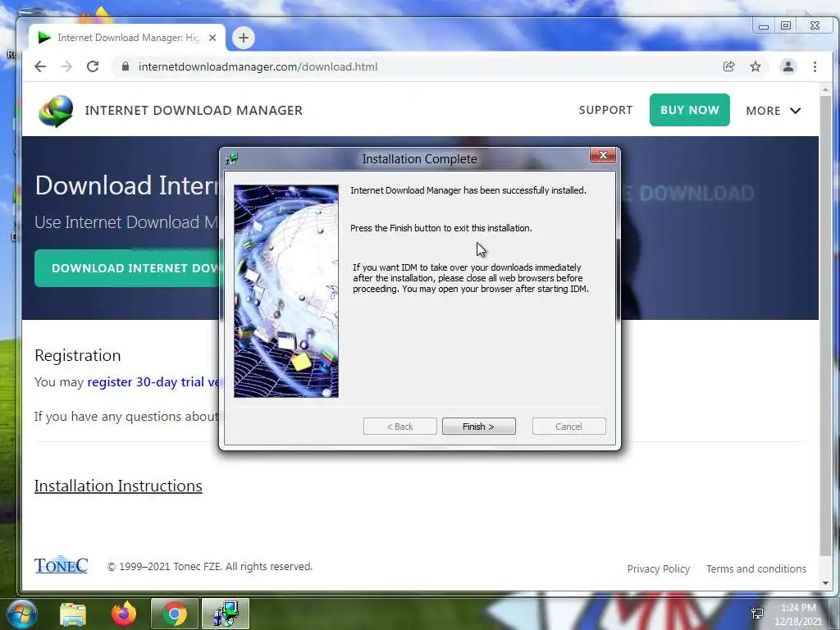This screenshot has width=840, height=630.
Task: Click the Cancel button in installer dialog
Action: click(x=568, y=427)
